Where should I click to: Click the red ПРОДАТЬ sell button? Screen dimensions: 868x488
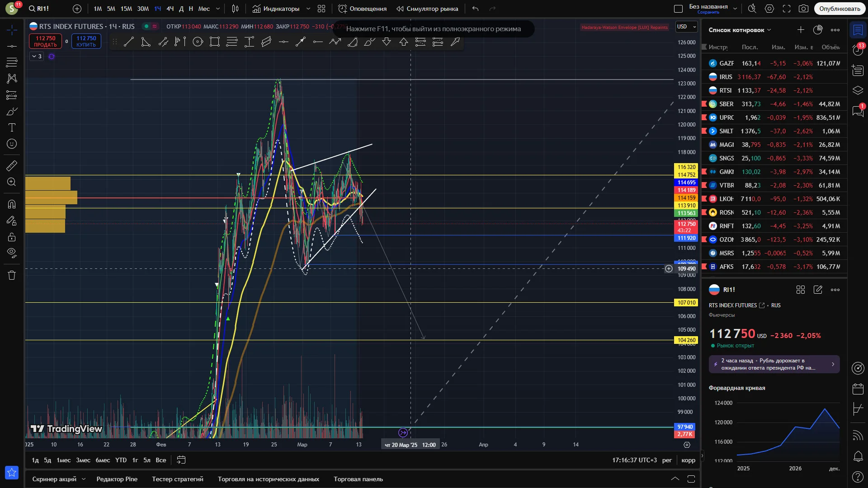pos(45,41)
